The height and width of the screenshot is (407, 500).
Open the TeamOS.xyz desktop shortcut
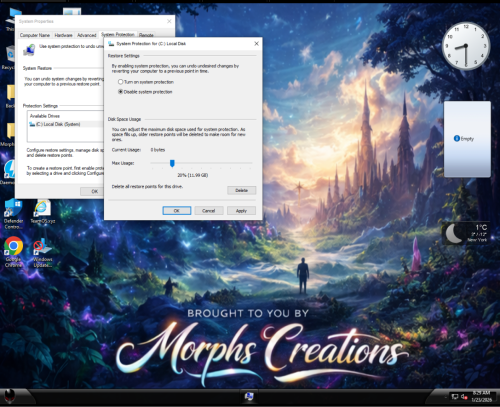click(43, 211)
